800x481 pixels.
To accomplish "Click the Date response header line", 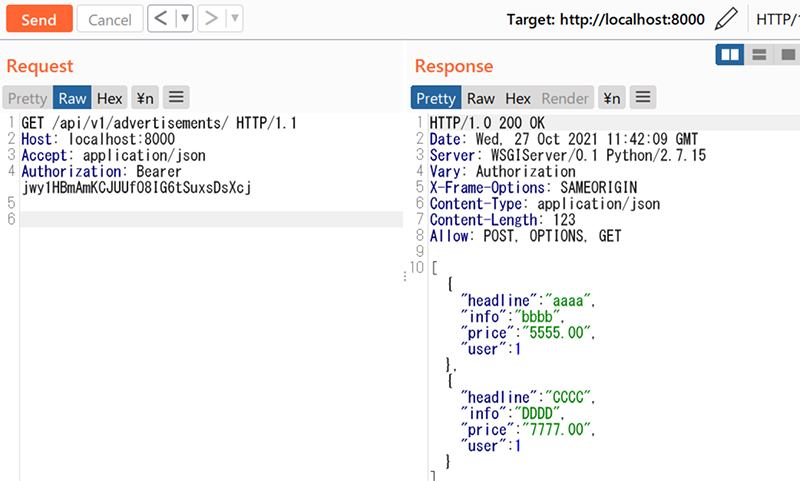I will click(x=564, y=139).
